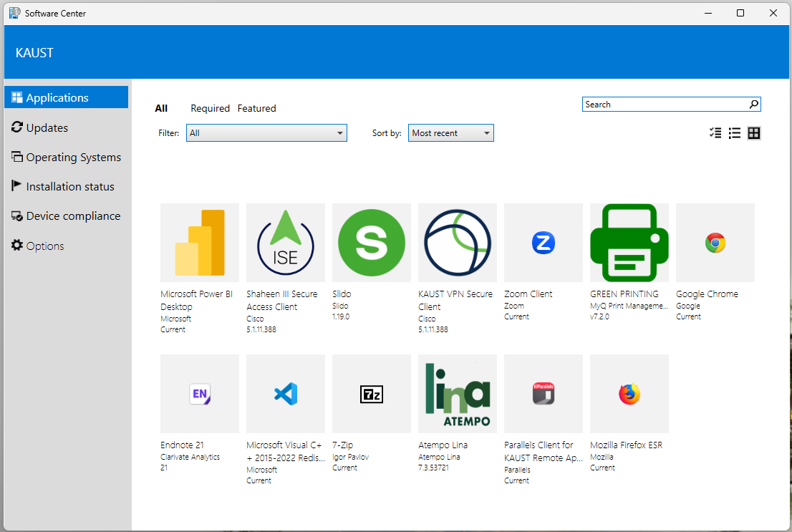Click the Software Center title bar icon
The image size is (792, 532).
[14, 13]
